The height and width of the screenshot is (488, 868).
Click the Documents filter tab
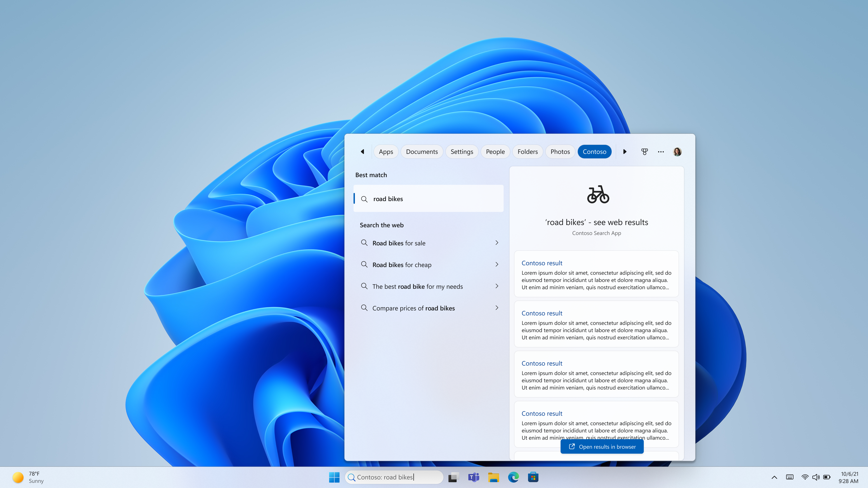(422, 151)
